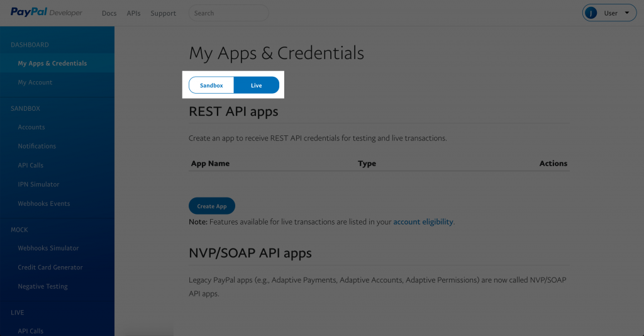Go to the Support menu item
The image size is (644, 336).
click(x=163, y=13)
